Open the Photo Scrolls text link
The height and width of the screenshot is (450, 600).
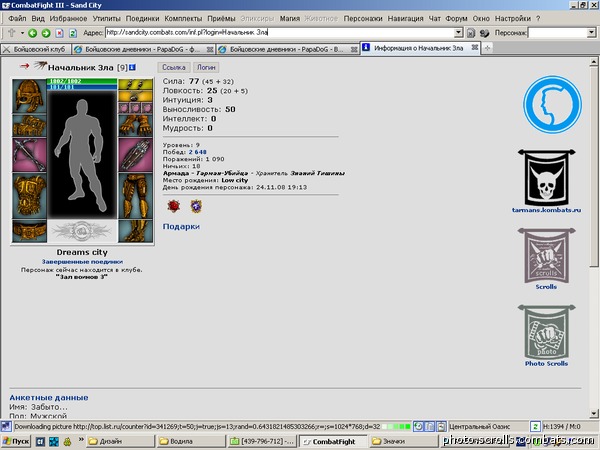546,364
